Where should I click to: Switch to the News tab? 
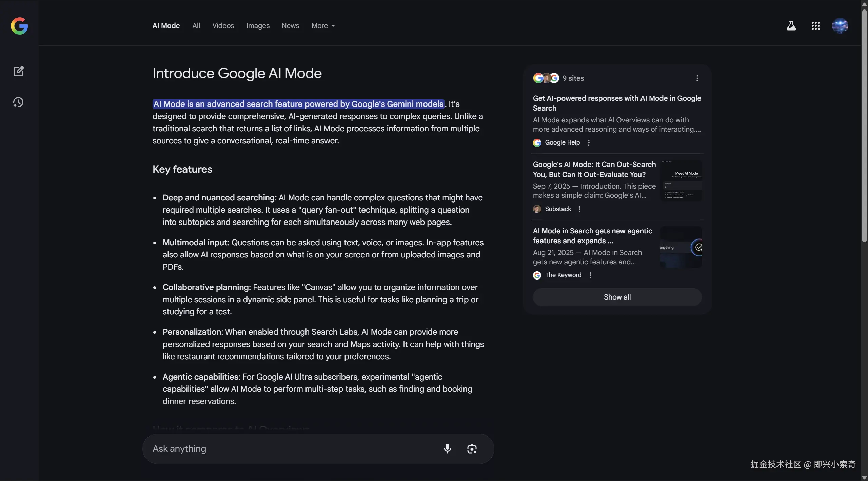pos(290,26)
